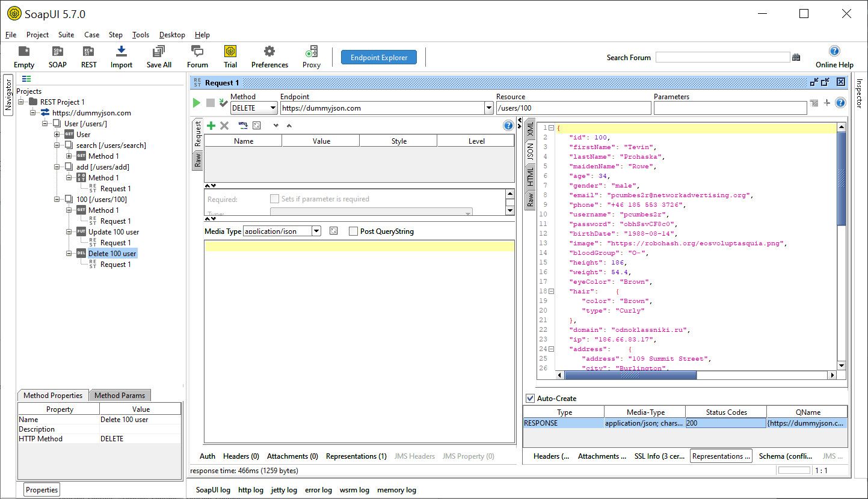868x499 pixels.
Task: Click the REST project toolbar icon
Action: click(88, 52)
